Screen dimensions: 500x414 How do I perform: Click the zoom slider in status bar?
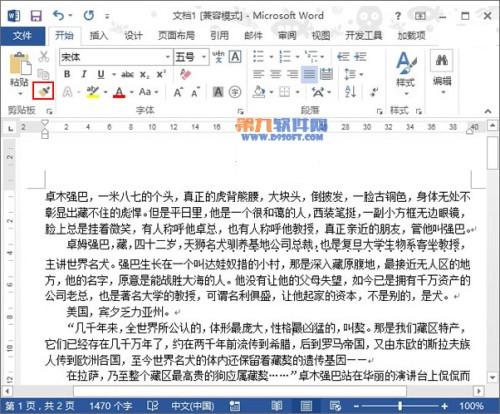pos(400,406)
